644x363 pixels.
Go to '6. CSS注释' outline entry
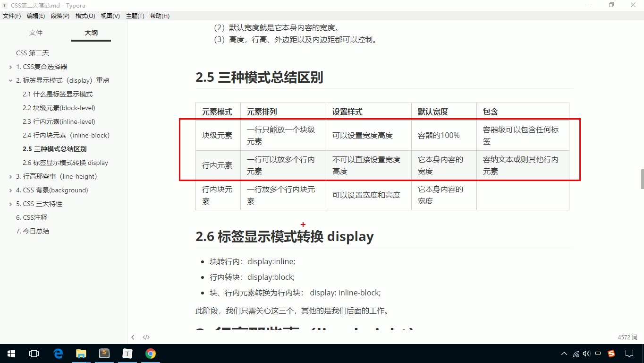coord(32,217)
